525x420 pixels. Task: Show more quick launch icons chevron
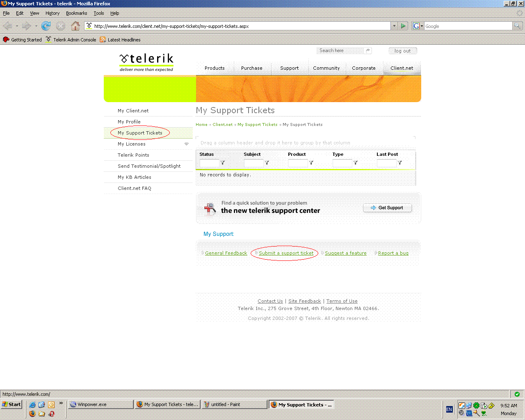(61, 403)
